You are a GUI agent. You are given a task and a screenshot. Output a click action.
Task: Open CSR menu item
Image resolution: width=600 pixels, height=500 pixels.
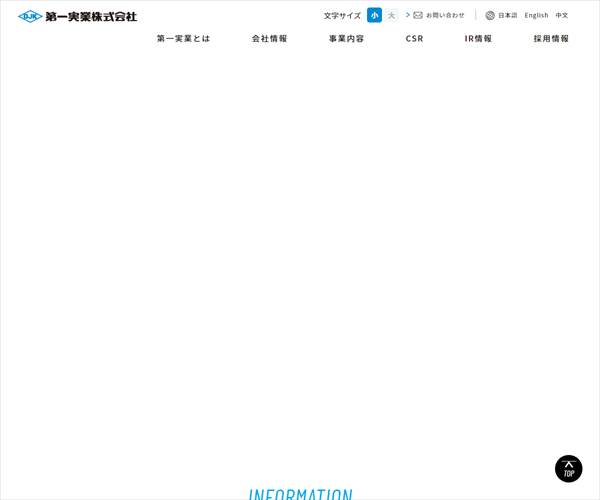(x=414, y=39)
